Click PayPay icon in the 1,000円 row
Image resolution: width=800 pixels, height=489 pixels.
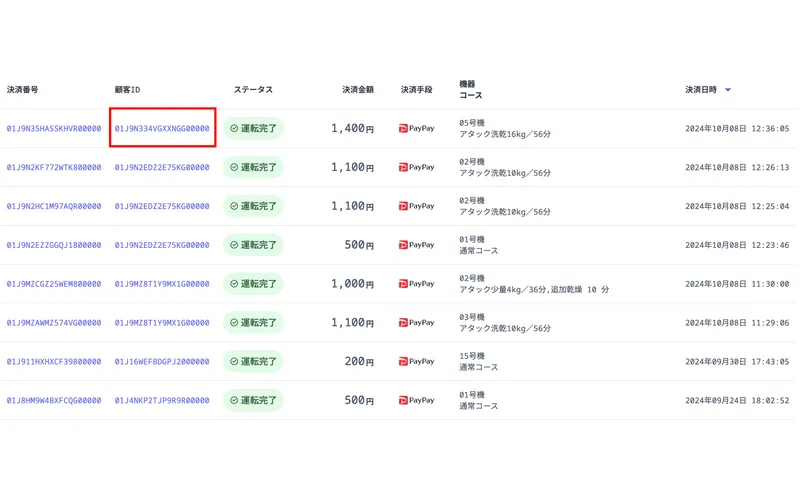pos(404,284)
